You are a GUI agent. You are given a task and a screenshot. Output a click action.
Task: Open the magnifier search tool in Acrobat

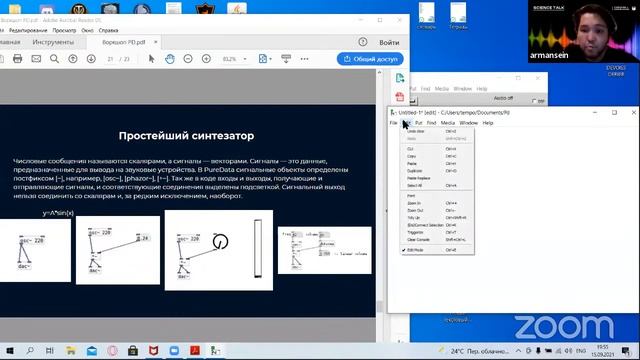pyautogui.click(x=54, y=59)
